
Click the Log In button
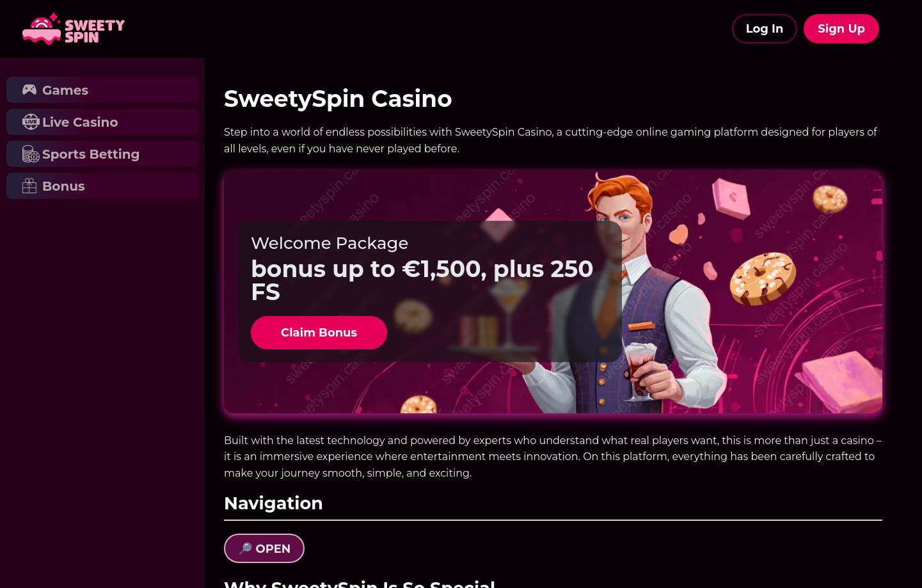(x=764, y=28)
